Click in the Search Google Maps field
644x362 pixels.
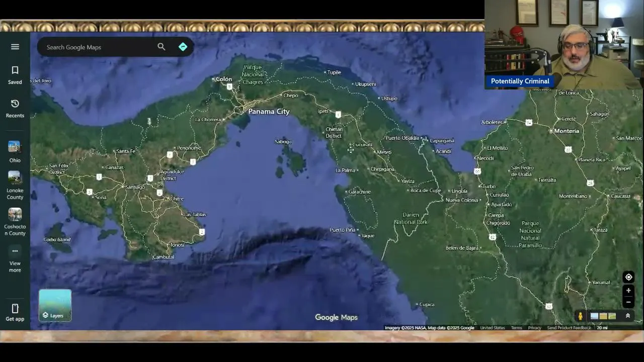point(98,47)
